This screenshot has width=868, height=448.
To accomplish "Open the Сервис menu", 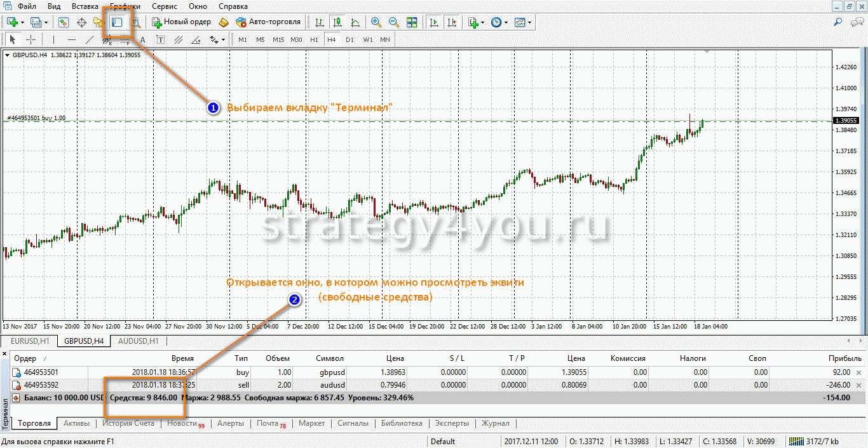I will tap(166, 6).
